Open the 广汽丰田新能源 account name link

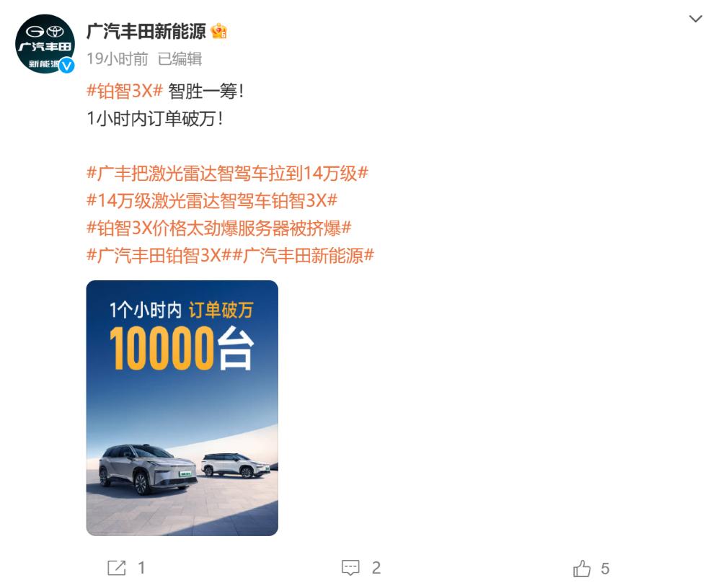[x=146, y=32]
